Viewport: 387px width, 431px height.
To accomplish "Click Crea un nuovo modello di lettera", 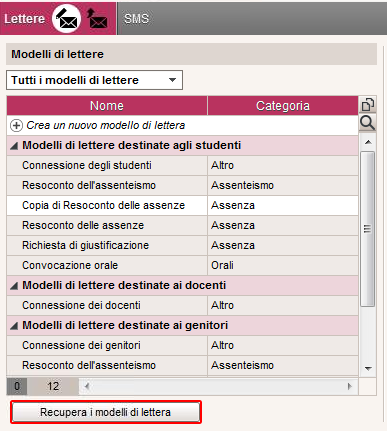I will coord(105,125).
